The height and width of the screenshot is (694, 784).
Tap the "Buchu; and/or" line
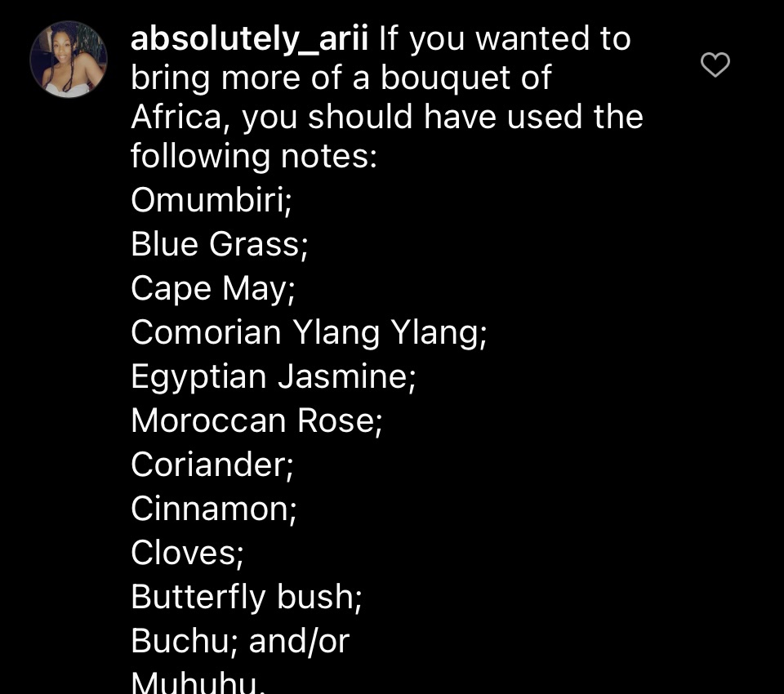240,641
